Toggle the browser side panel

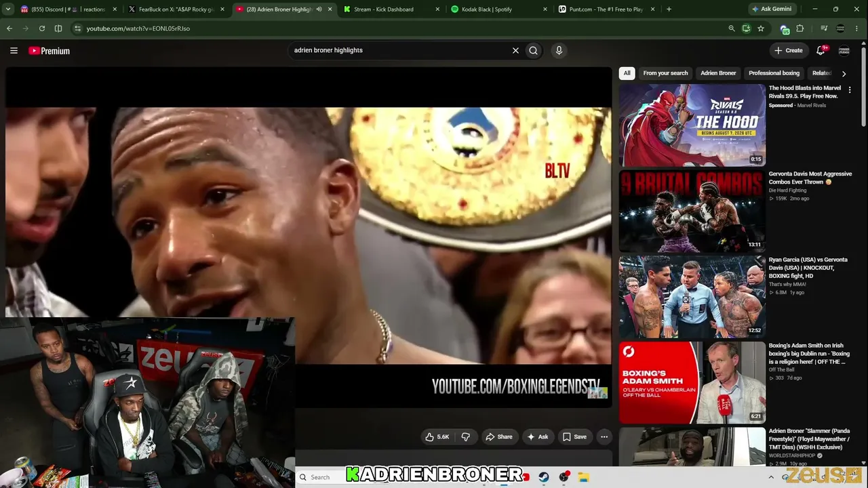(x=58, y=28)
